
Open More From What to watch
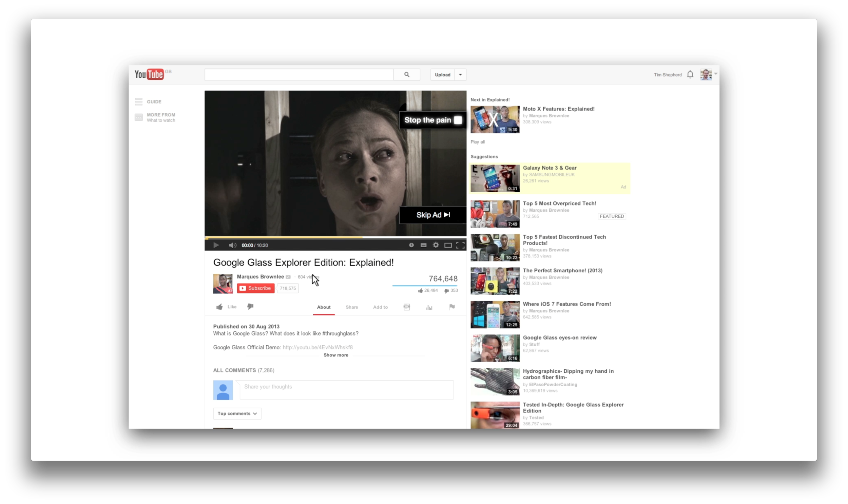155,117
